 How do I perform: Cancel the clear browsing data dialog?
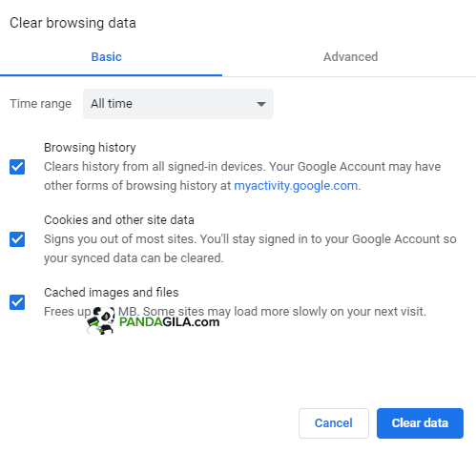(x=334, y=423)
